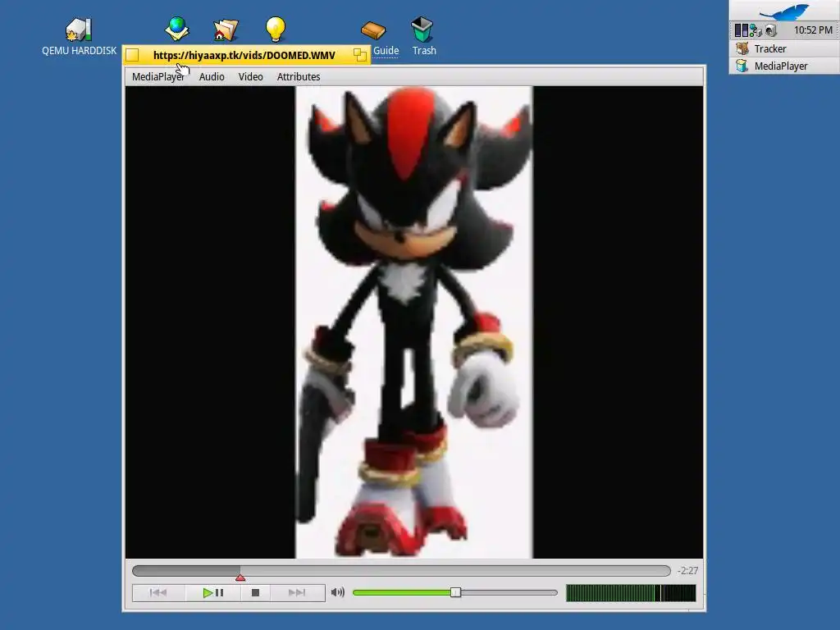Click the seek bar position marker

[x=240, y=577]
